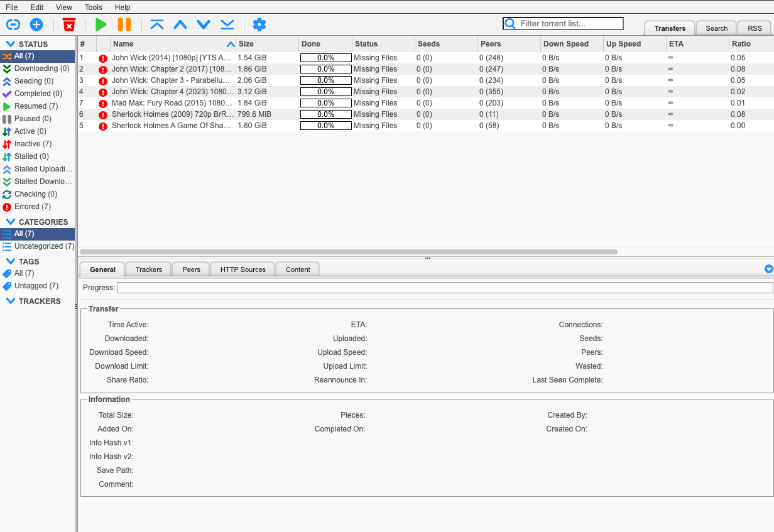The width and height of the screenshot is (774, 532).
Task: Move torrent up in queue
Action: [180, 24]
